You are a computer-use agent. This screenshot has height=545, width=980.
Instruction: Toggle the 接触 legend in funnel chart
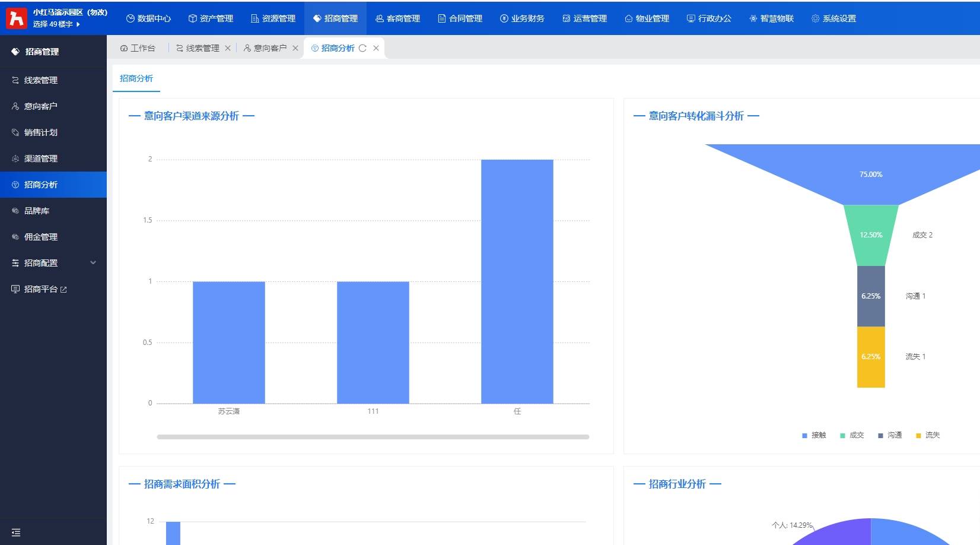814,435
